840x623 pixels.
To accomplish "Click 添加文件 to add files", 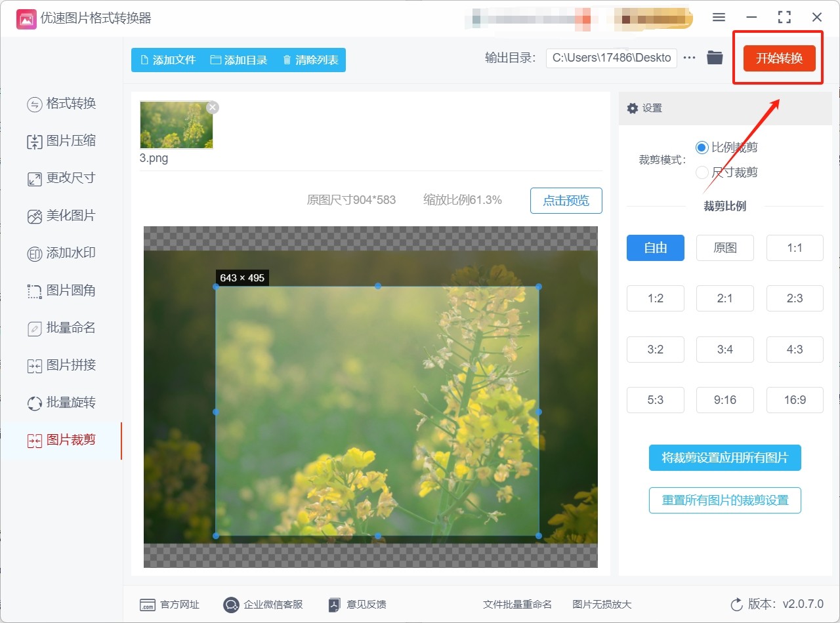I will click(x=168, y=60).
